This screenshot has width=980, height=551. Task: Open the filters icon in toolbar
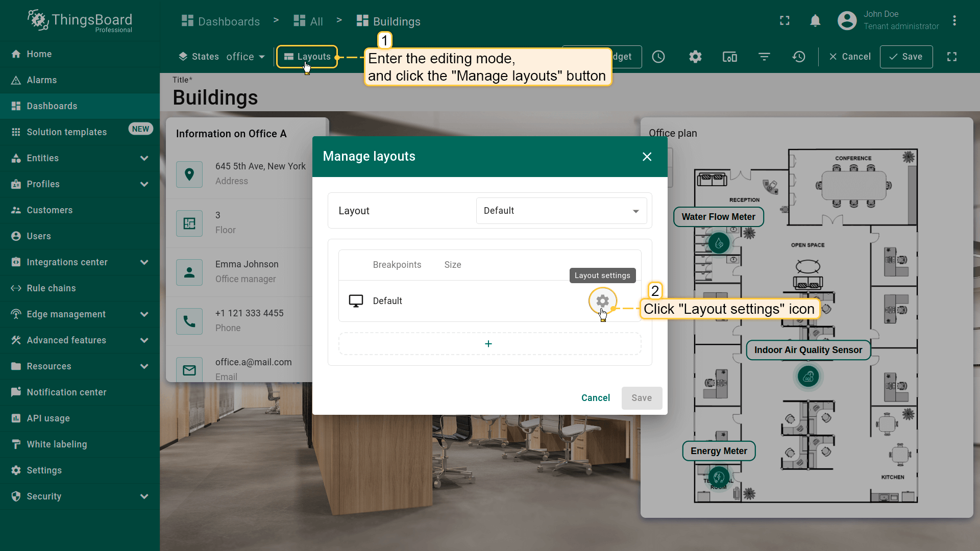[x=764, y=57]
